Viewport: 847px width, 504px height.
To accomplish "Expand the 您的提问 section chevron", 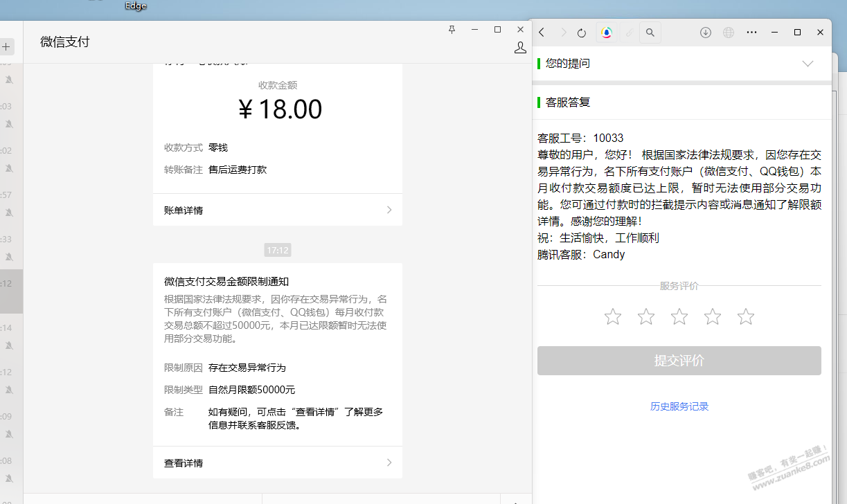I will (x=808, y=63).
